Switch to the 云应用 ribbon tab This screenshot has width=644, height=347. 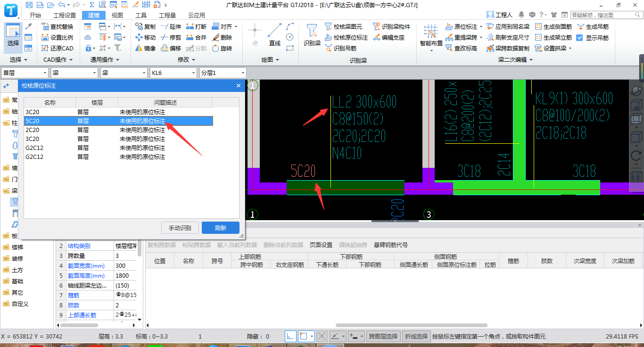tap(197, 15)
